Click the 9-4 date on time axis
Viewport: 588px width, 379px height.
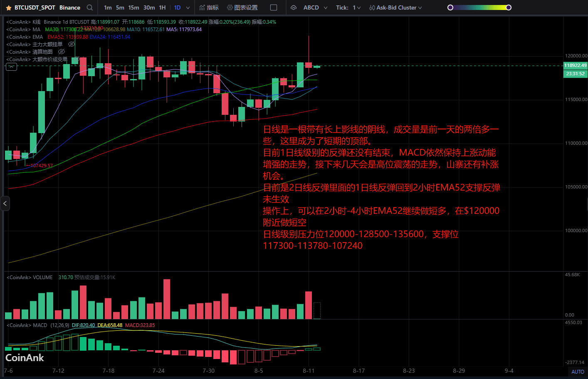pos(509,371)
